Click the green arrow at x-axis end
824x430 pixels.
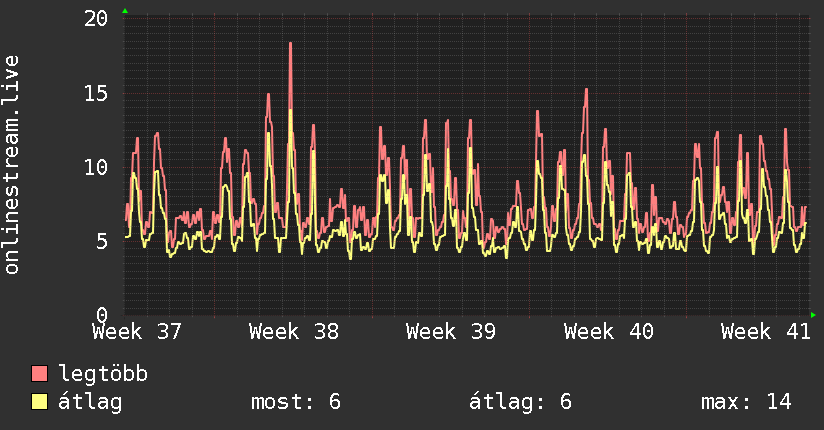point(813,315)
